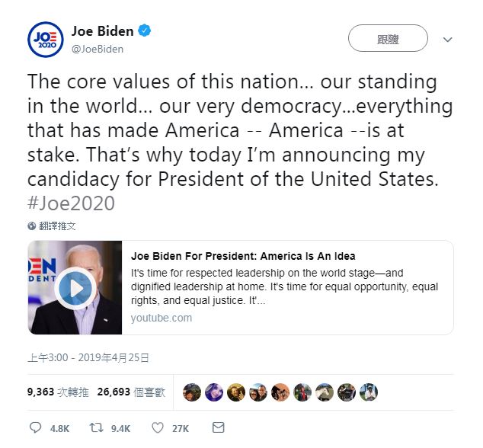
Task: Retweet using the retweet arrows icon
Action: point(96,427)
